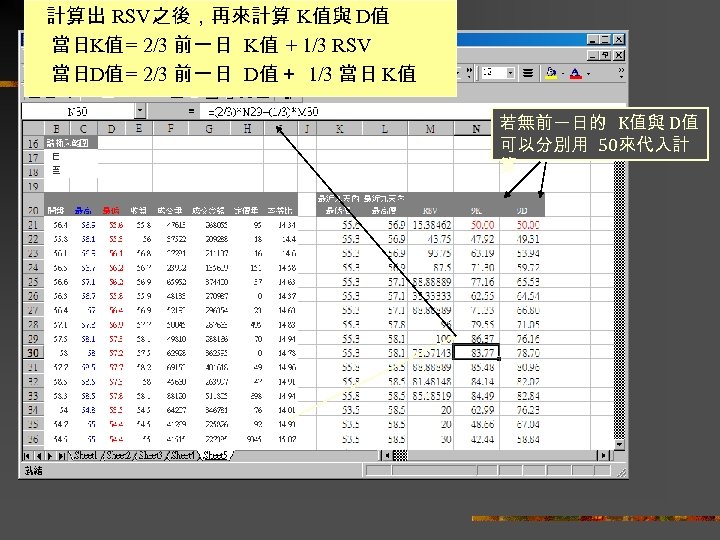The image size is (720, 540).
Task: Expand the Formatting toolbar overflow chevron at far right
Action: pos(621,73)
